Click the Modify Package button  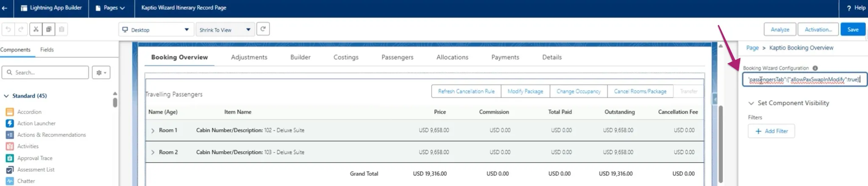[525, 91]
